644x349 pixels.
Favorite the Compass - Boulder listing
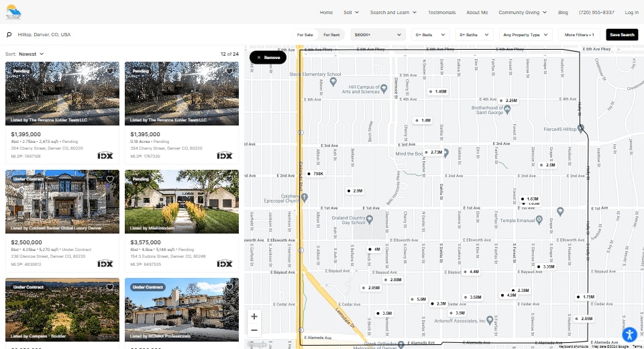click(x=109, y=287)
